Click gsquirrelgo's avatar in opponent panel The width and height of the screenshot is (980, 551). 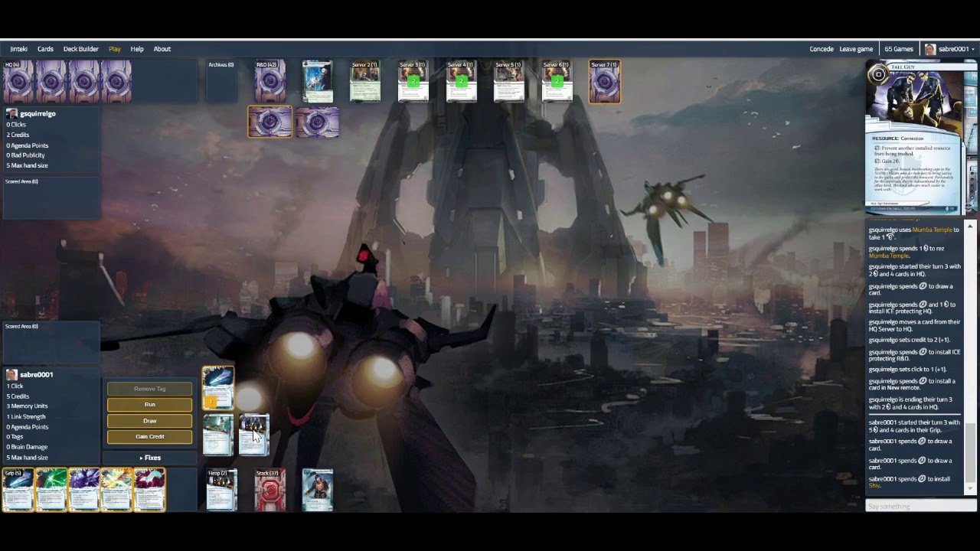pos(11,113)
